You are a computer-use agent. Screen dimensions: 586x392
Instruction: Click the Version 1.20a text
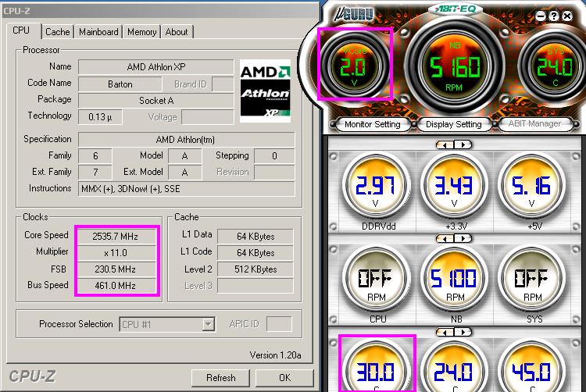pyautogui.click(x=276, y=355)
